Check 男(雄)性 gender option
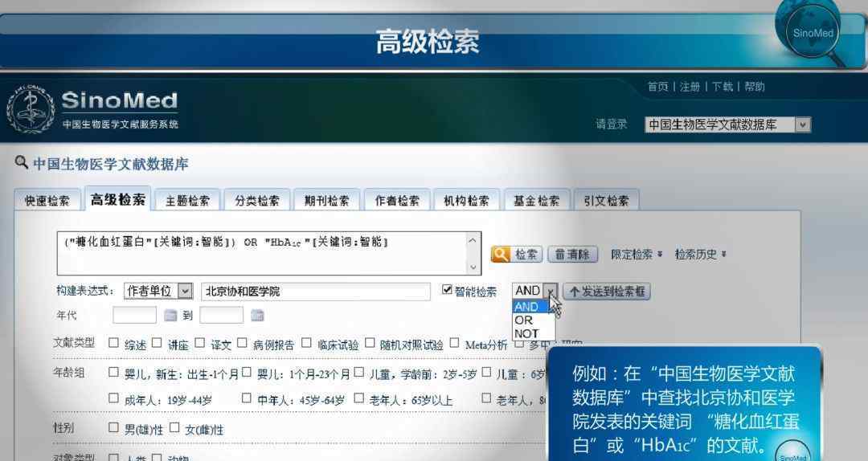 113,427
